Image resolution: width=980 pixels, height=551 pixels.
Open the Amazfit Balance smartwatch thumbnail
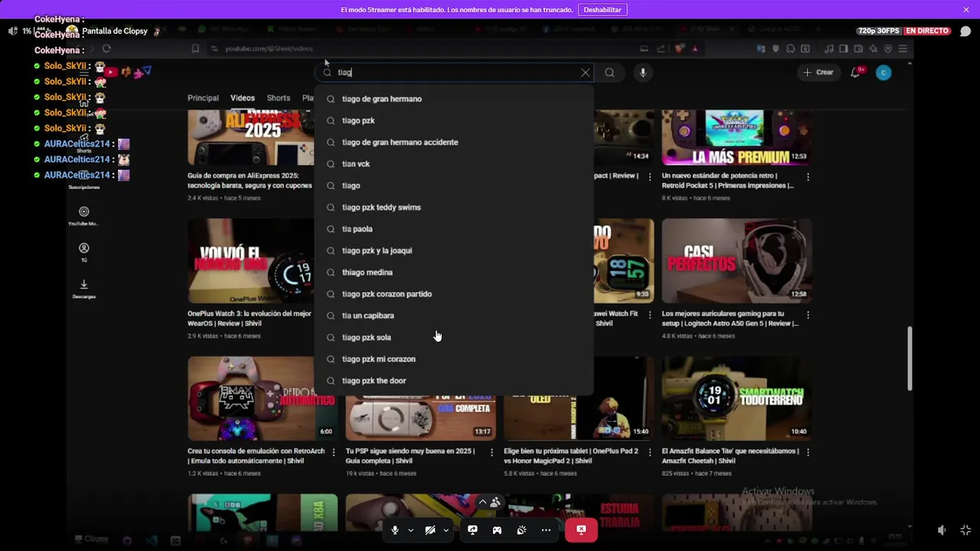(737, 399)
